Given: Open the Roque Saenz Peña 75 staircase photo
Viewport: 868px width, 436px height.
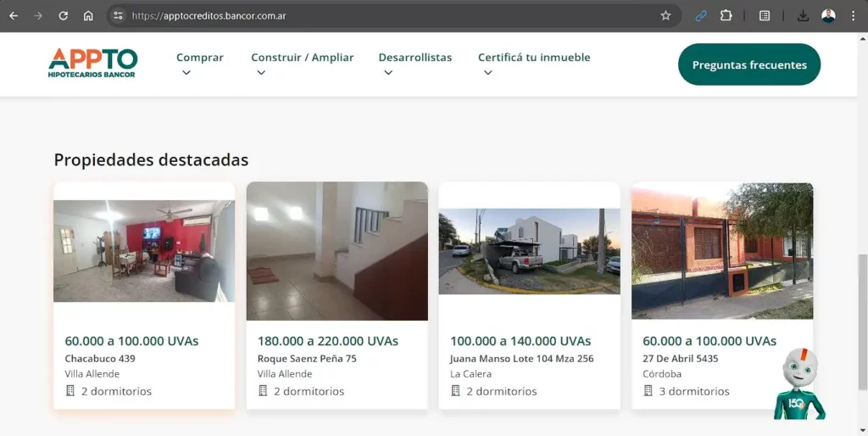Looking at the screenshot, I should click(337, 251).
